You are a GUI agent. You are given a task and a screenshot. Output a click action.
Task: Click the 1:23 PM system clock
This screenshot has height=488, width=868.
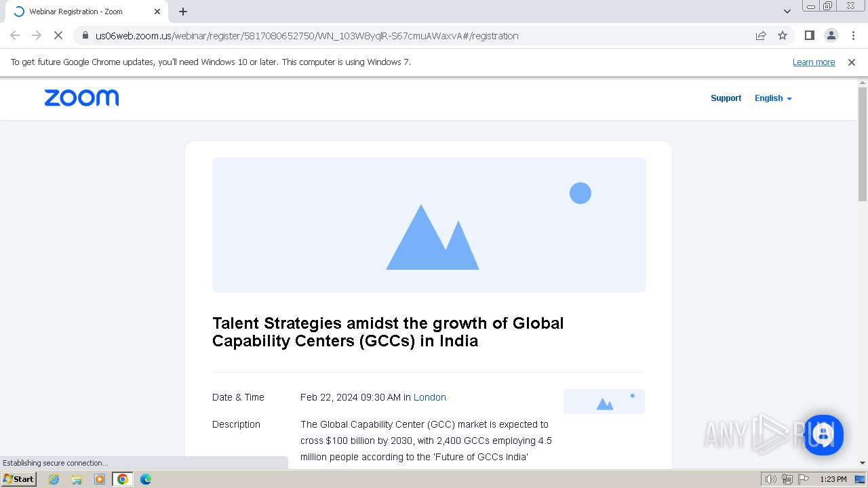[833, 479]
